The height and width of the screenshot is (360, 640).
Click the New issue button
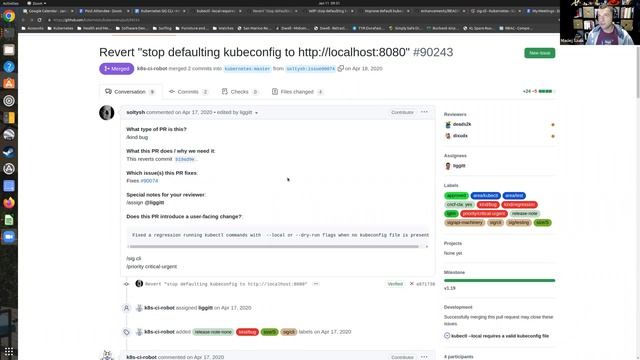[x=540, y=53]
